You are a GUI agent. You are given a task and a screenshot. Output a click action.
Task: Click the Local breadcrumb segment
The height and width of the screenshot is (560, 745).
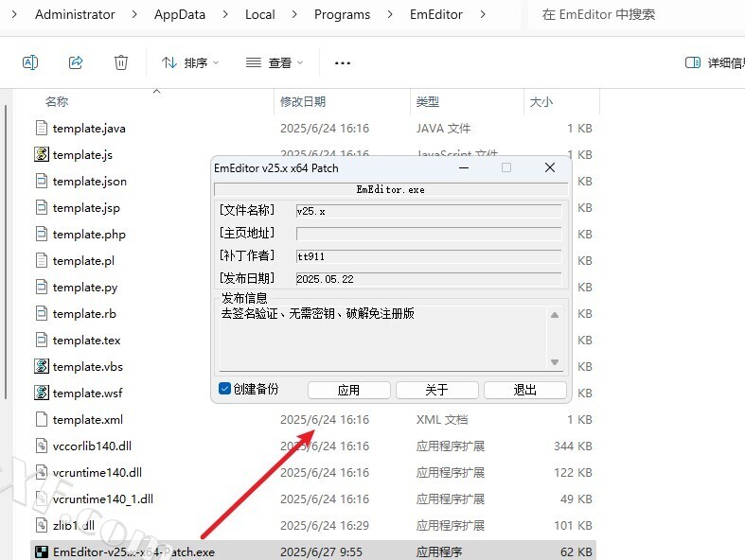260,14
